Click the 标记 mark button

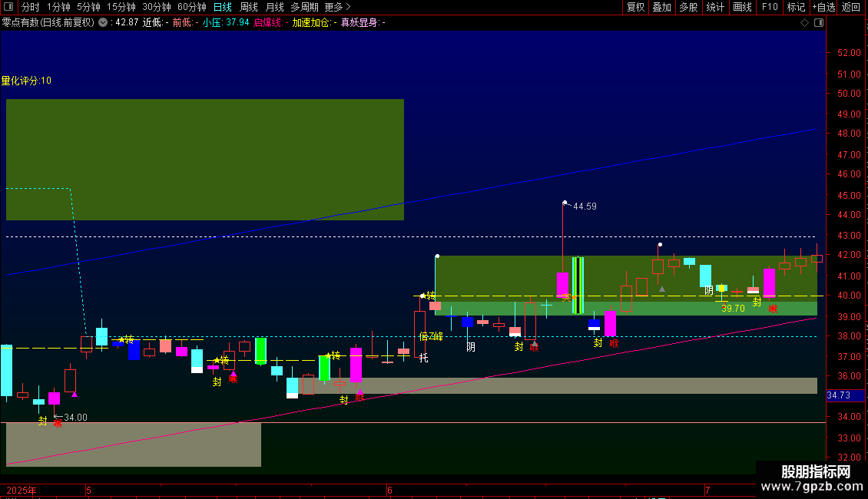click(x=796, y=7)
